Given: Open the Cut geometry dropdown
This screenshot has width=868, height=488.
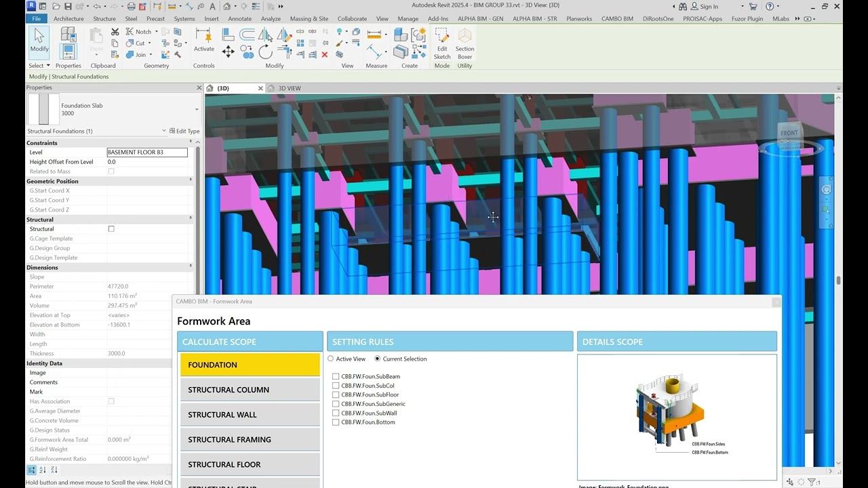Looking at the screenshot, I should 149,43.
